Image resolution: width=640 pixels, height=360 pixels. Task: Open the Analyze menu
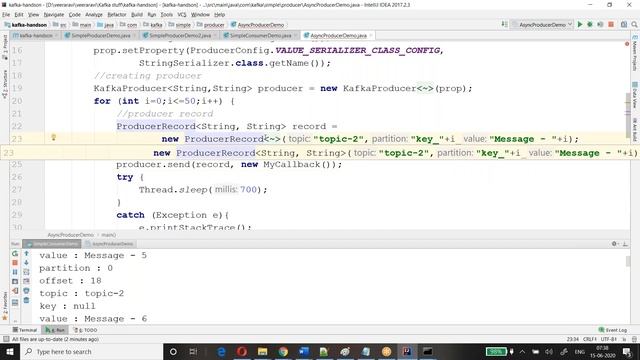coord(94,14)
